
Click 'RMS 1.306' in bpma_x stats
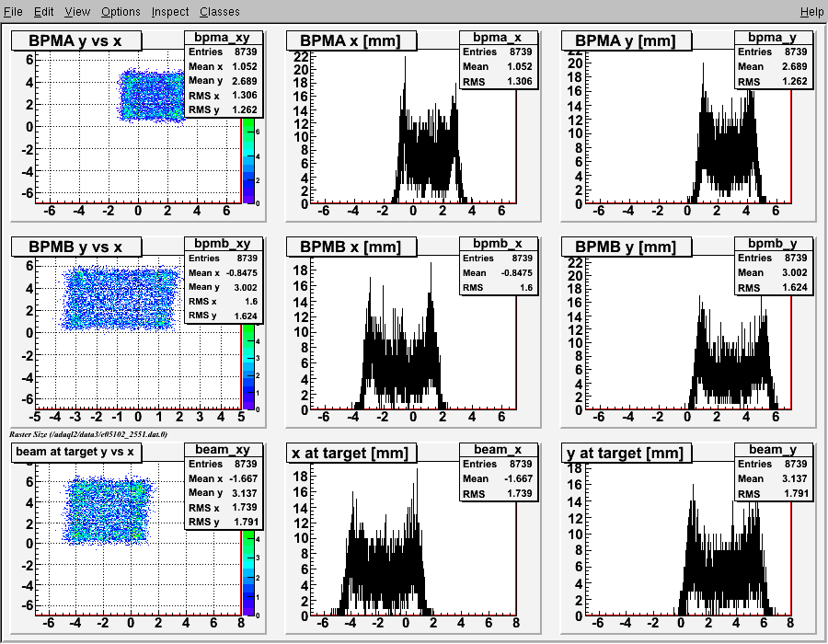498,81
